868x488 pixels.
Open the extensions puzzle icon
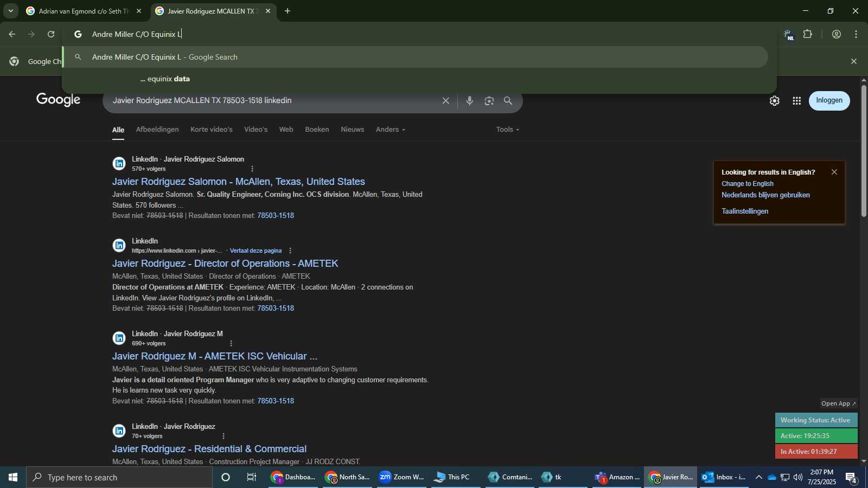pyautogui.click(x=808, y=34)
